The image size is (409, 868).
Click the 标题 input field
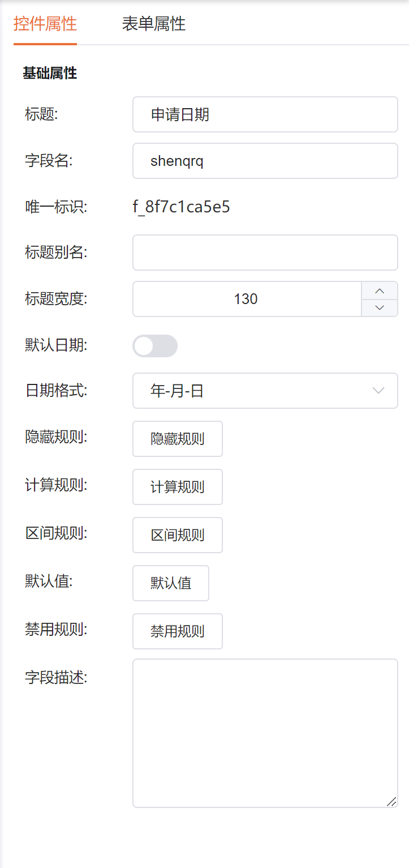click(x=265, y=114)
